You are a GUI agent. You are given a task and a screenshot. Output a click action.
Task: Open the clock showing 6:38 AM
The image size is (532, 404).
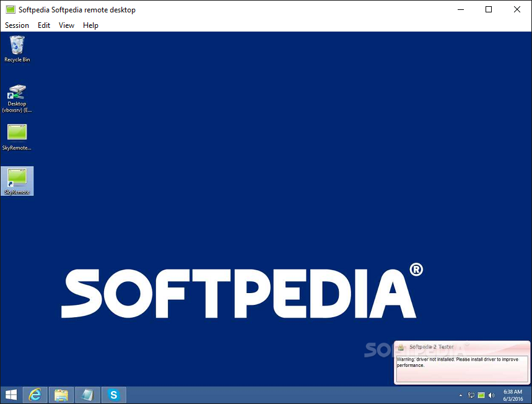tap(513, 395)
